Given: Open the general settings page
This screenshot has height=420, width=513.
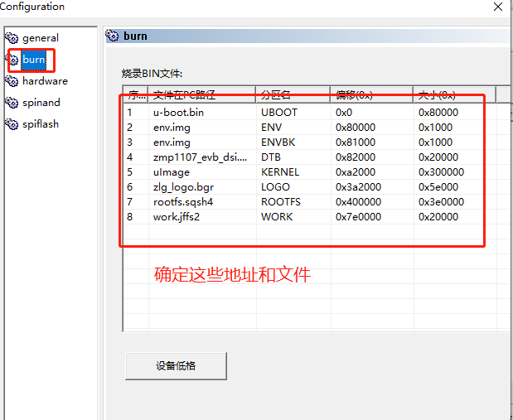Looking at the screenshot, I should coord(41,38).
